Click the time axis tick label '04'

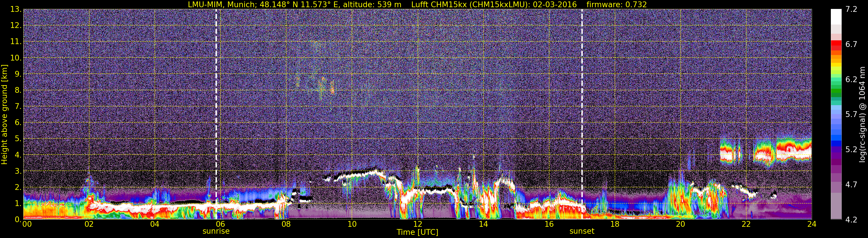point(155,224)
